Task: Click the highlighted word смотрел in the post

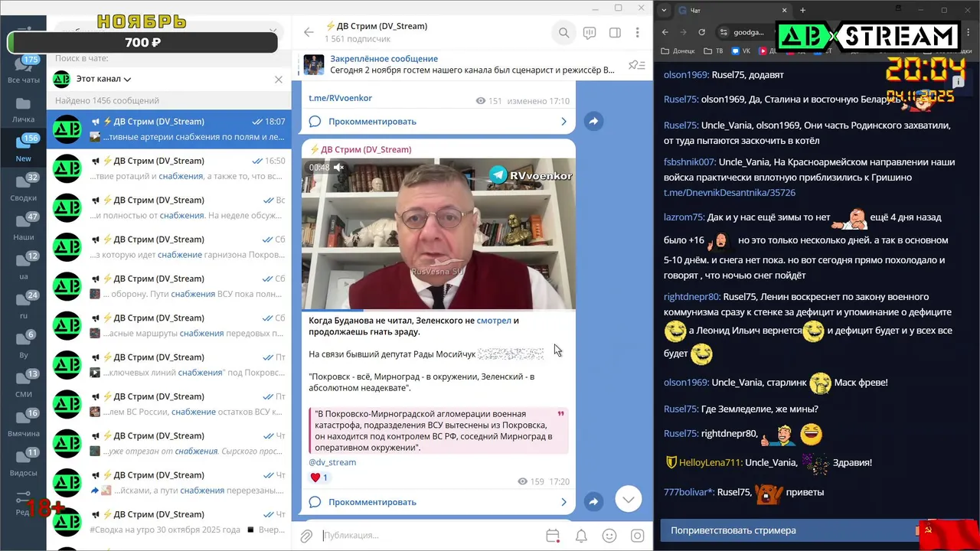Action: 494,321
